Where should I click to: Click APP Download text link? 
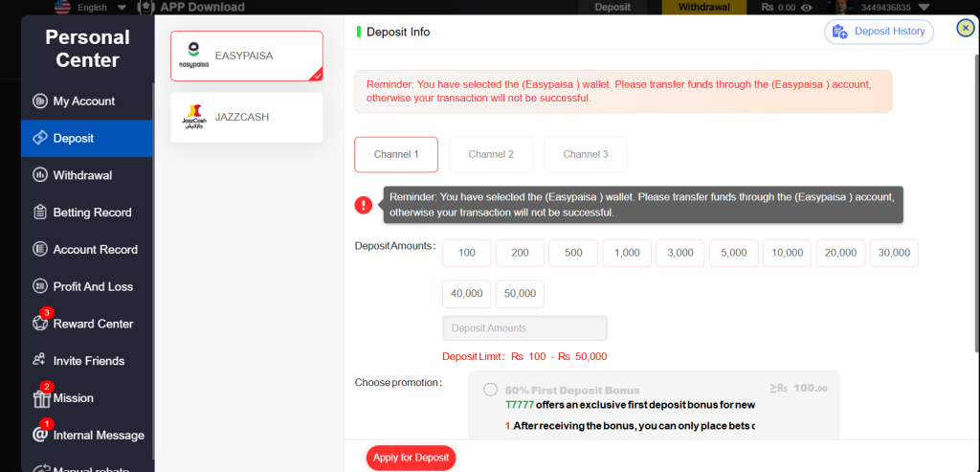203,8
